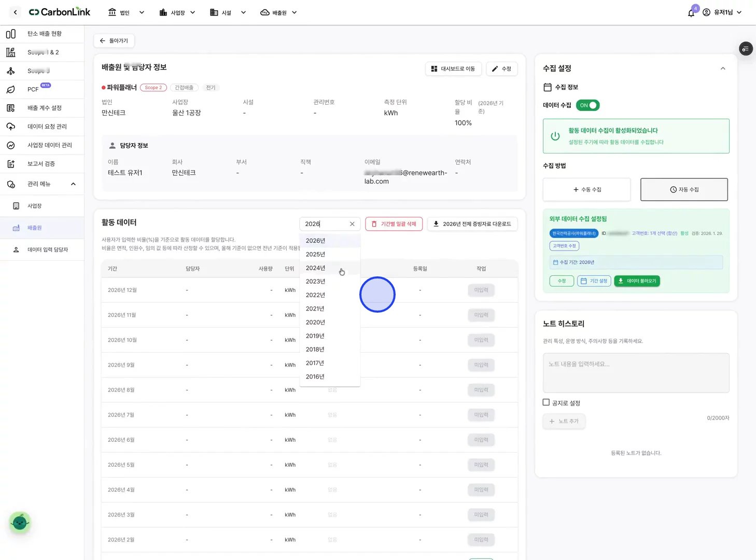This screenshot has width=756, height=560.
Task: Check the 공지로 설정 checkbox
Action: point(546,402)
